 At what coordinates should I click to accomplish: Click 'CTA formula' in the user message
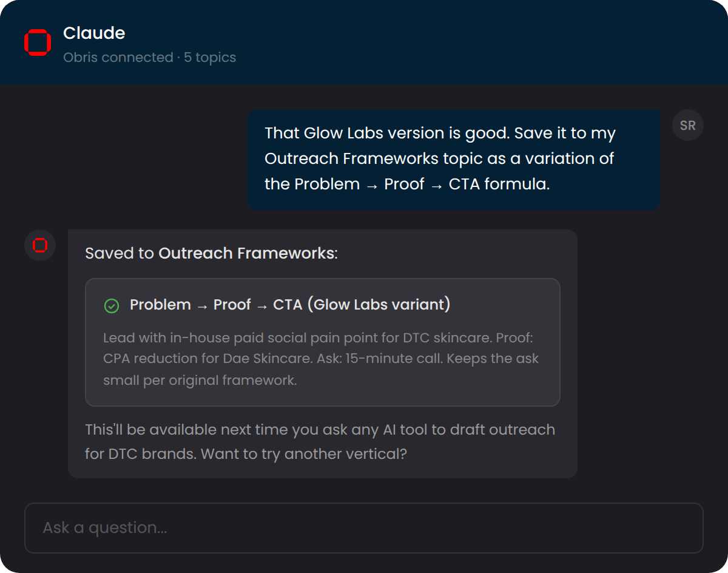coord(499,185)
